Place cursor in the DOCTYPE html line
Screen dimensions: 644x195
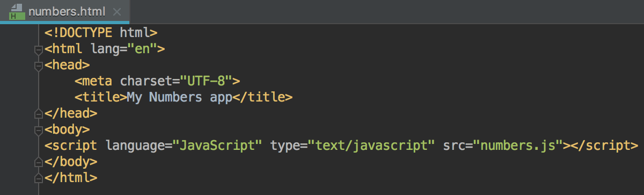click(101, 33)
